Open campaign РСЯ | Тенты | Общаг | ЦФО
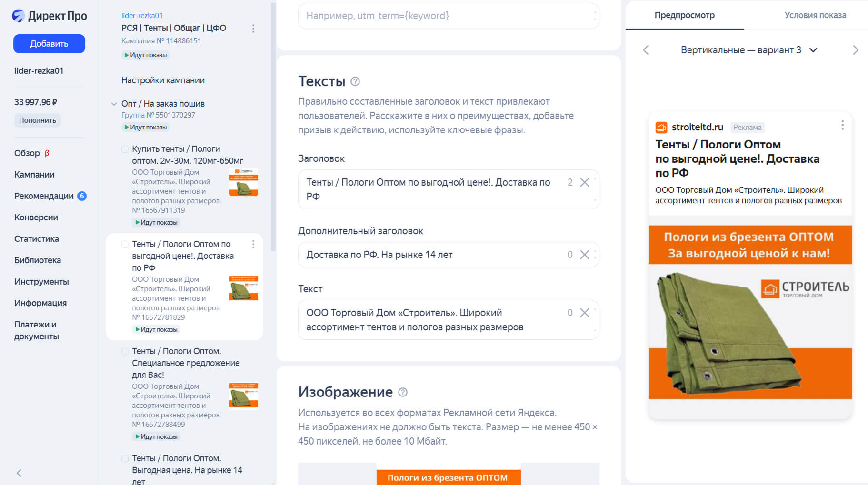868x485 pixels. point(174,28)
